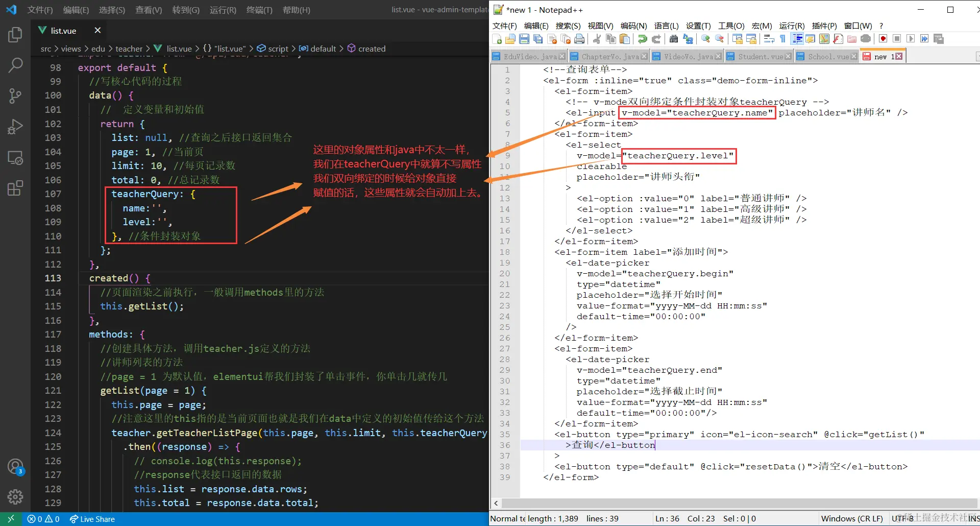Screen dimensions: 980x526
Task: Print the current Notepad++ document
Action: point(579,39)
